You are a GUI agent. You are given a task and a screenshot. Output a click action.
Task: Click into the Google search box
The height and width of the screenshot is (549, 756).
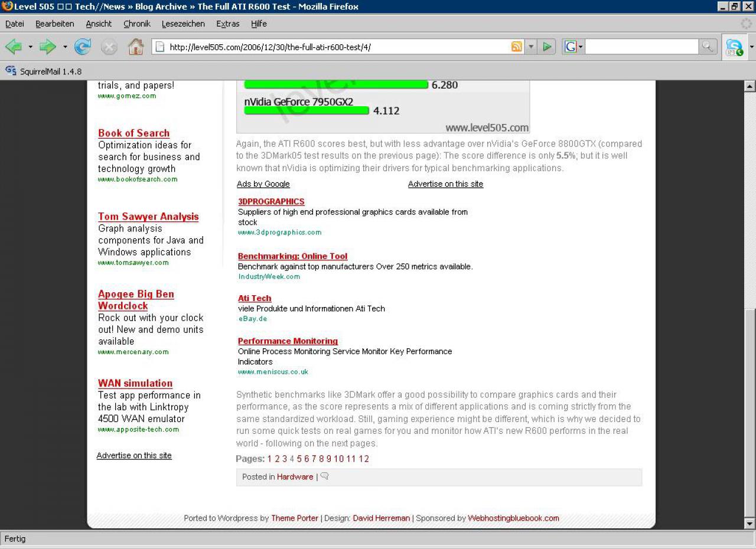tap(641, 47)
